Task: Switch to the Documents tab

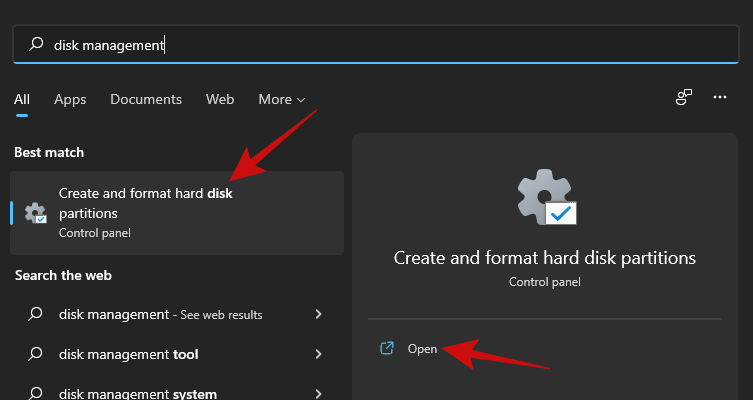Action: [146, 100]
